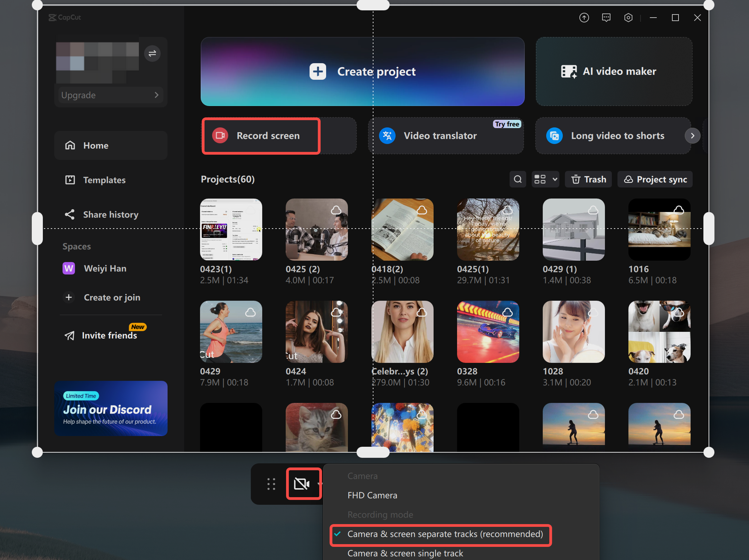Select FHD Camera from the camera menu
The height and width of the screenshot is (560, 749).
tap(372, 495)
